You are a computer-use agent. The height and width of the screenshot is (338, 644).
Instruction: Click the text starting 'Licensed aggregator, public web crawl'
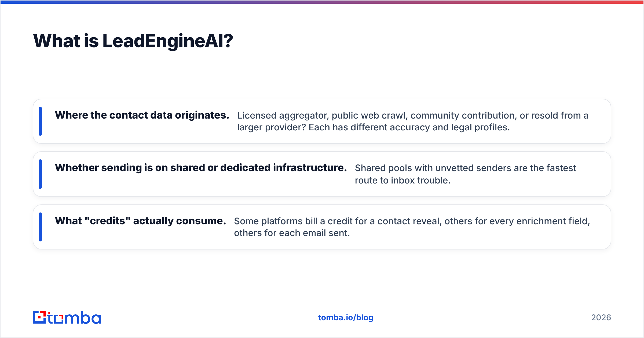[x=413, y=121]
